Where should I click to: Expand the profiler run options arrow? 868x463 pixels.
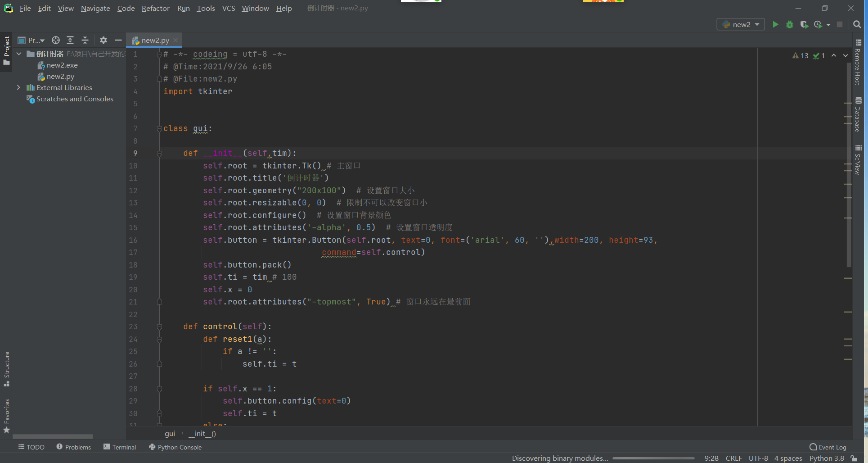[828, 25]
